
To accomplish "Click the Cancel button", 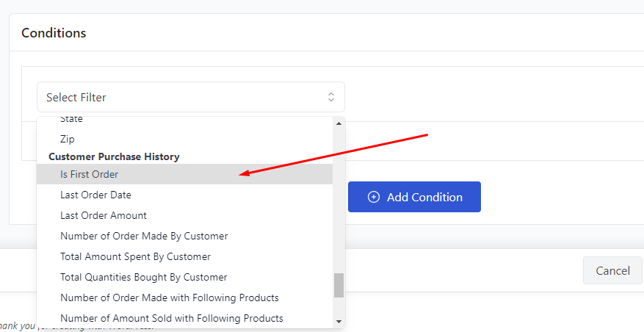I will pos(612,270).
